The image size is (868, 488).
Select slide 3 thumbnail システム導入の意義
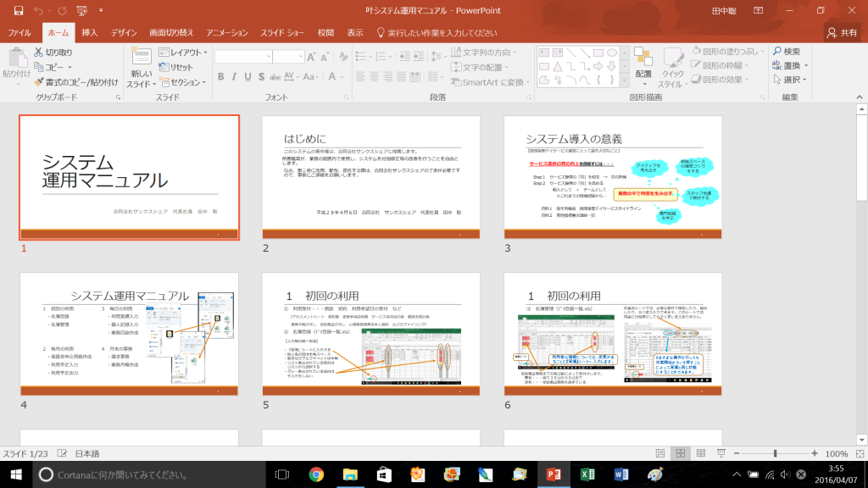click(x=613, y=177)
